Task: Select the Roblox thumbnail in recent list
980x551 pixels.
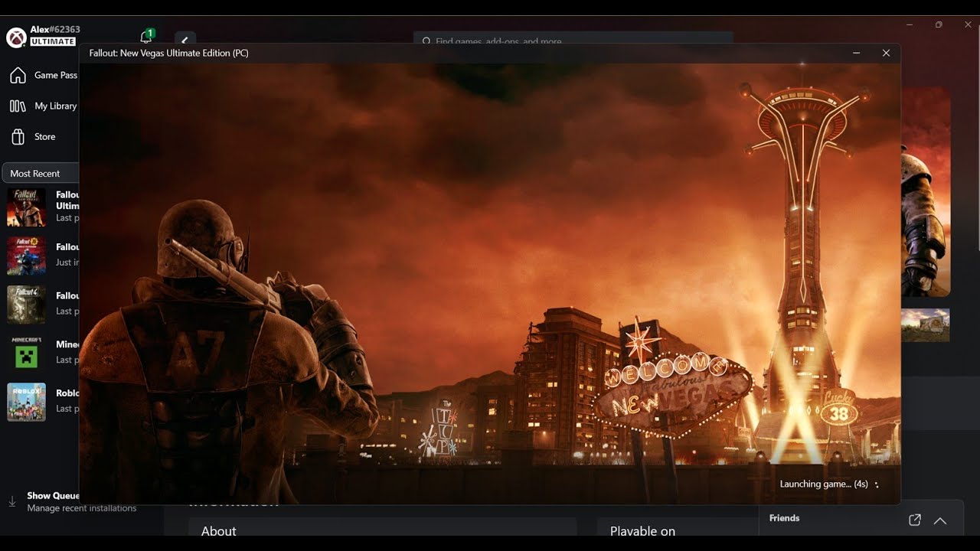Action: pos(26,402)
